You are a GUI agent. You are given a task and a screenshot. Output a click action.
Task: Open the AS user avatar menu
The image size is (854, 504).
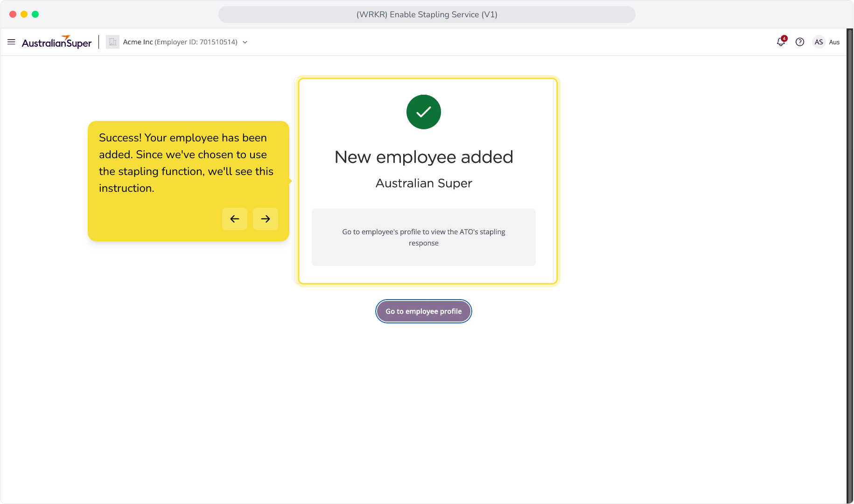tap(819, 42)
